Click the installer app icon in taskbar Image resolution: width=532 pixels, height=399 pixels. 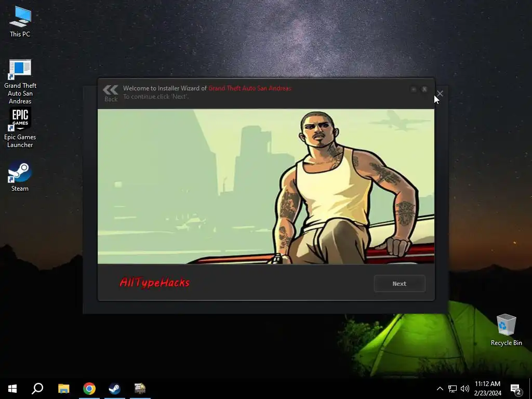(x=140, y=389)
